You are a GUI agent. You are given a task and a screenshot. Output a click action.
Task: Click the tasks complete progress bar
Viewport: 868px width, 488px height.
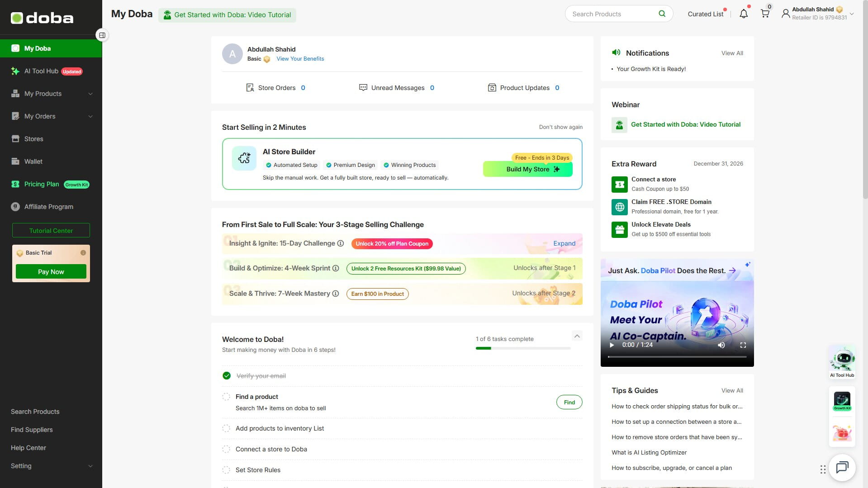tap(523, 348)
